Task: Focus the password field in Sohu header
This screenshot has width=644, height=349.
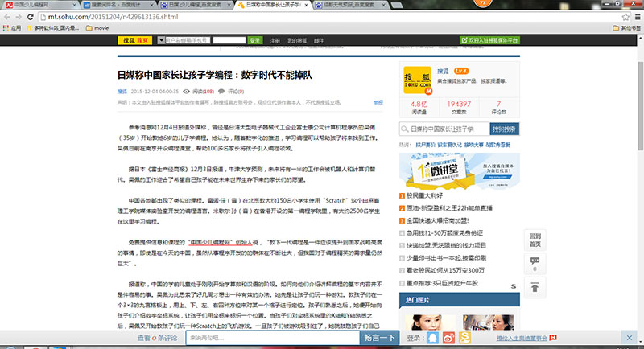Action: click(x=229, y=40)
